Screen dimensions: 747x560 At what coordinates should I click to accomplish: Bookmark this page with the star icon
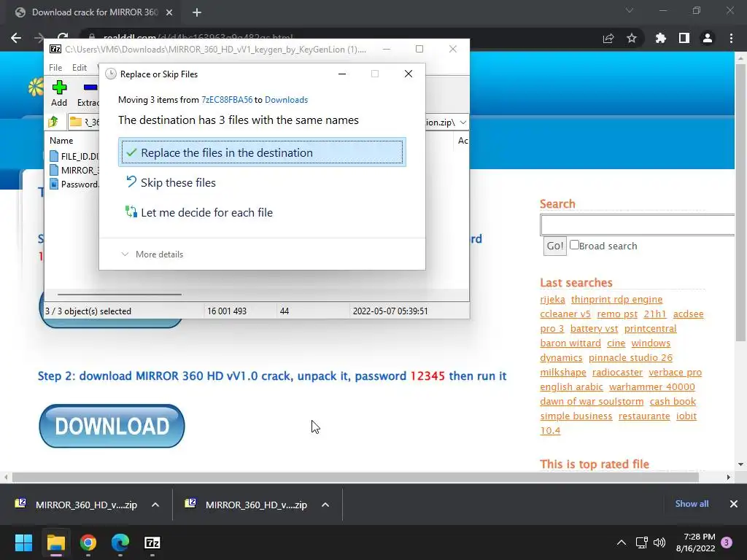tap(632, 39)
